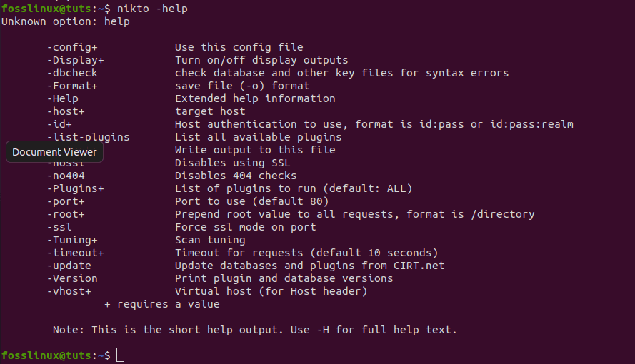This screenshot has height=364, width=635.
Task: Click the -ssl option text
Action: click(59, 227)
